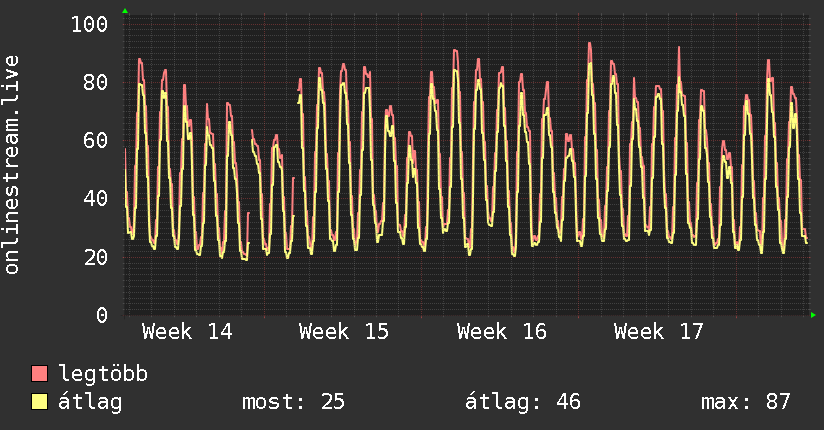Click the y-axis value 60
The width and height of the screenshot is (824, 430).
click(96, 141)
